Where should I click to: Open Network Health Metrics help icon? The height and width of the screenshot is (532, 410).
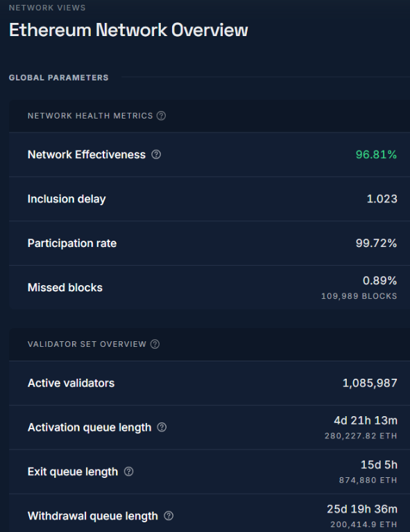pyautogui.click(x=161, y=116)
